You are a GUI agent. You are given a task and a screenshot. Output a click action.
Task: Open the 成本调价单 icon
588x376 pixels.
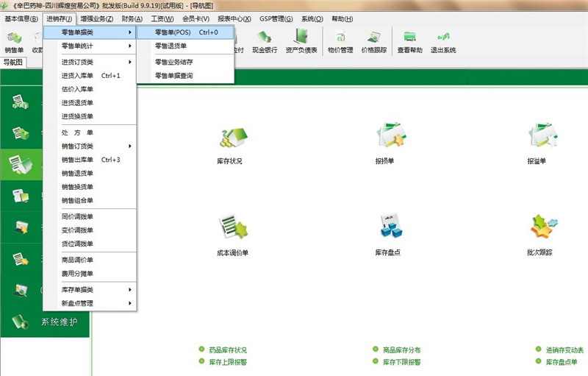tap(233, 227)
